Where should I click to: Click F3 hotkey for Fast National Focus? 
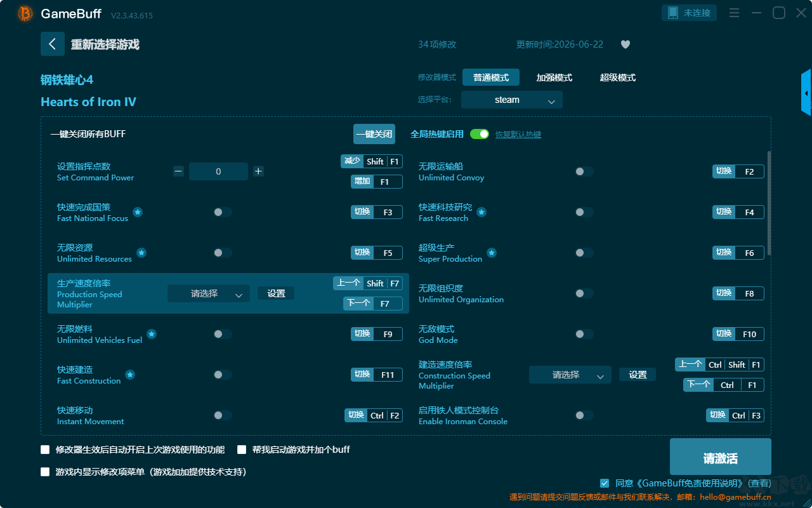(x=377, y=212)
